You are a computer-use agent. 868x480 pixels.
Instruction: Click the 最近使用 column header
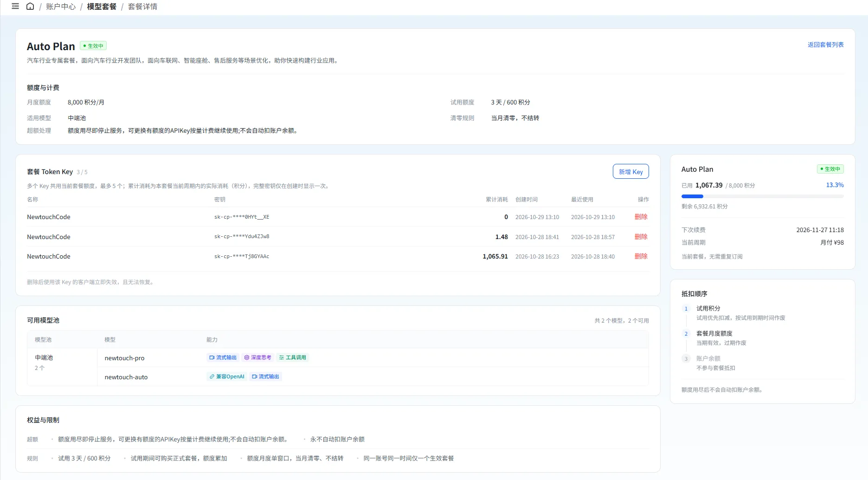[x=582, y=200]
